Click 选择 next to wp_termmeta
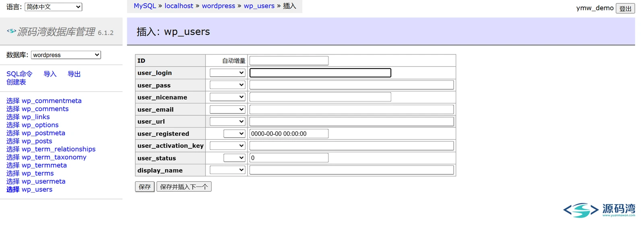 pos(13,165)
